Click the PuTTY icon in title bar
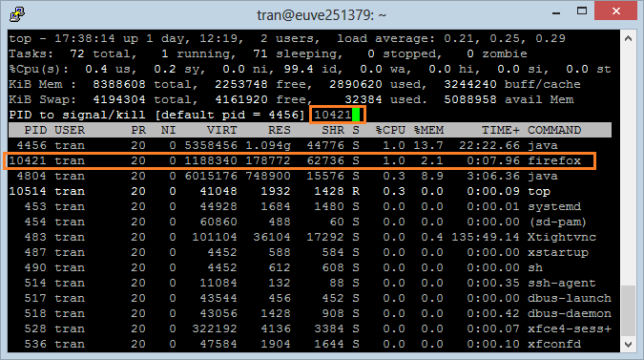The image size is (644, 360). (x=17, y=14)
